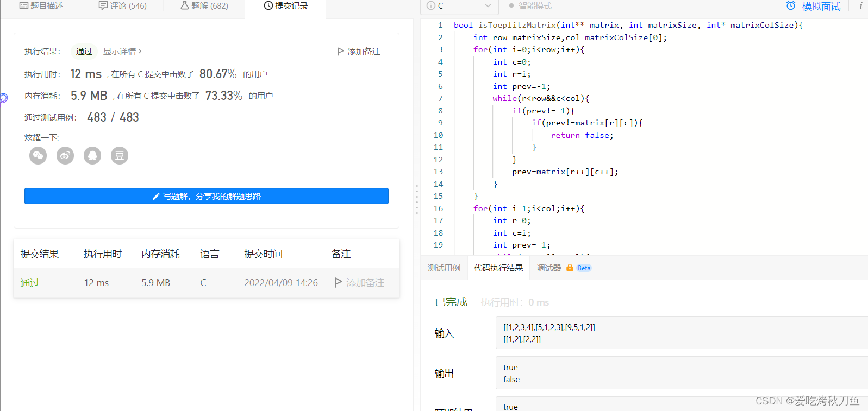The image size is (868, 411).
Task: Click 12 ms cell in submission row
Action: [96, 283]
